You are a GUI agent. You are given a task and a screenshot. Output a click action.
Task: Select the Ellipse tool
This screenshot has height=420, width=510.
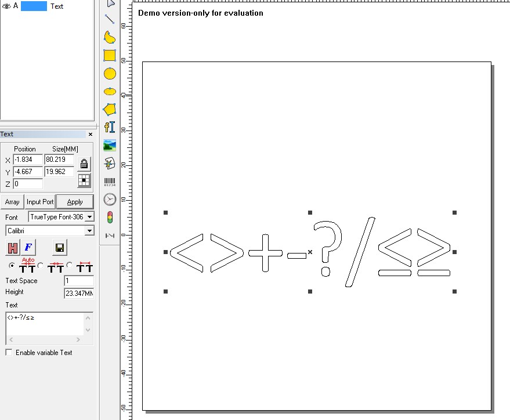[x=109, y=92]
